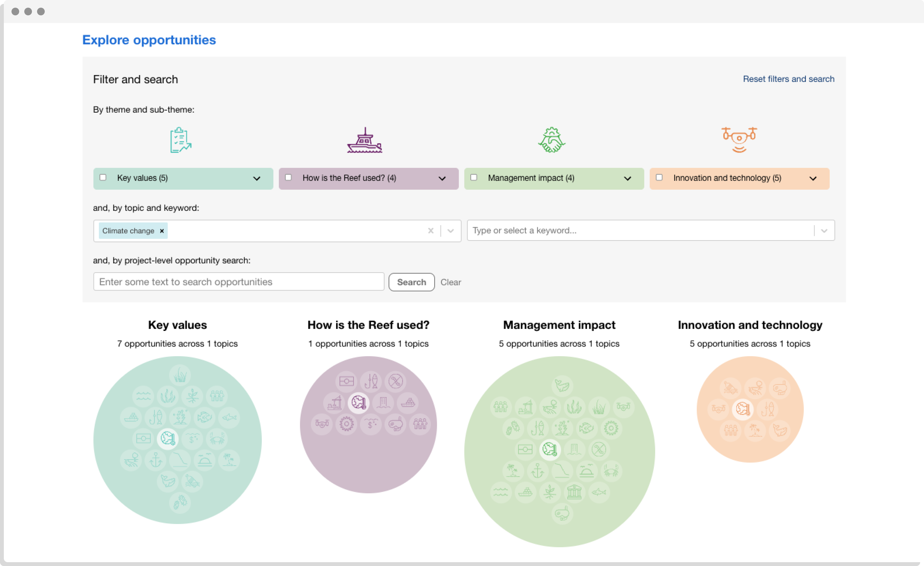This screenshot has height=566, width=924.
Task: Toggle the Innovation and technology checkbox
Action: point(659,178)
